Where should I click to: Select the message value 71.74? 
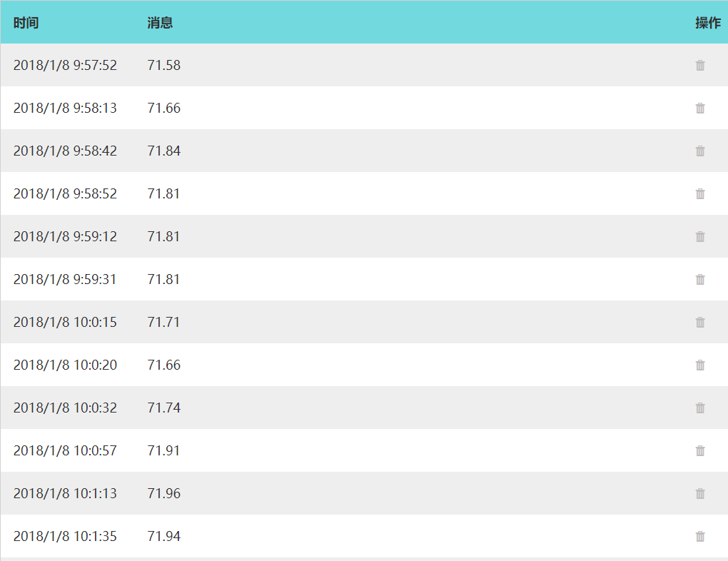tap(164, 408)
